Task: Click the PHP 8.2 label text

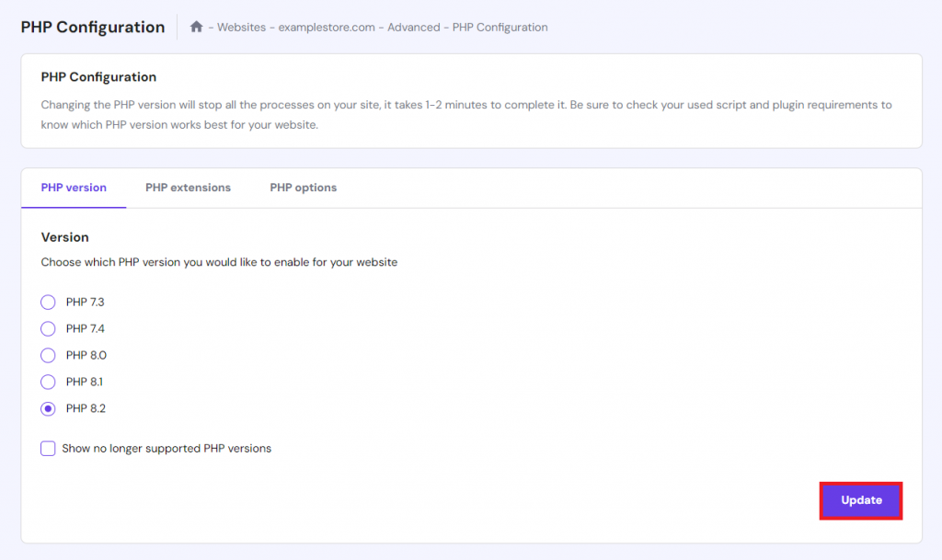Action: pyautogui.click(x=87, y=408)
